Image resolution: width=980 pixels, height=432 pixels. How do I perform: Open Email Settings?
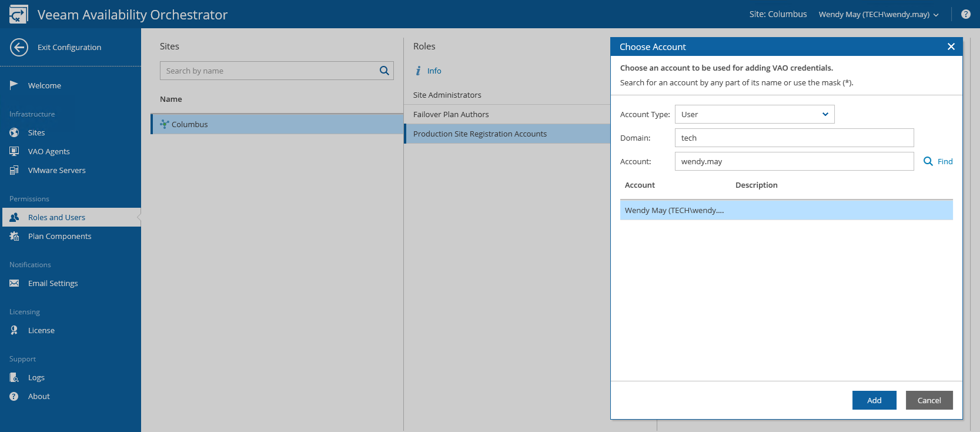(53, 283)
